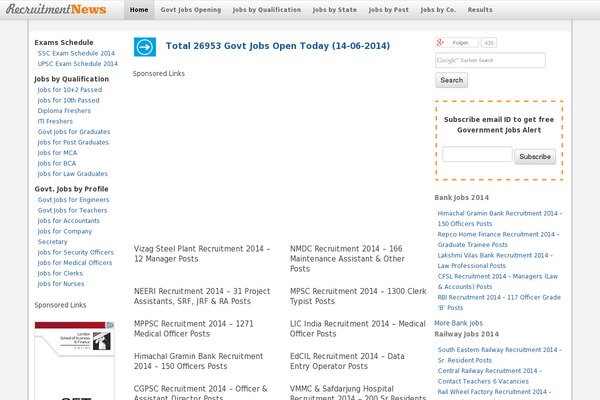Open MPPSC Recruitment 1271 Medical Officer post
The height and width of the screenshot is (400, 600).
tap(194, 329)
